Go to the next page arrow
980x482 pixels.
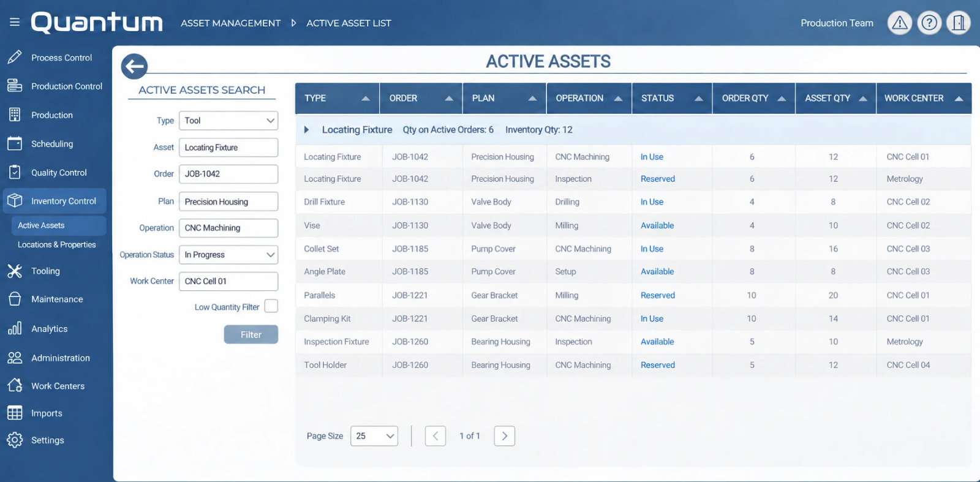coord(505,436)
